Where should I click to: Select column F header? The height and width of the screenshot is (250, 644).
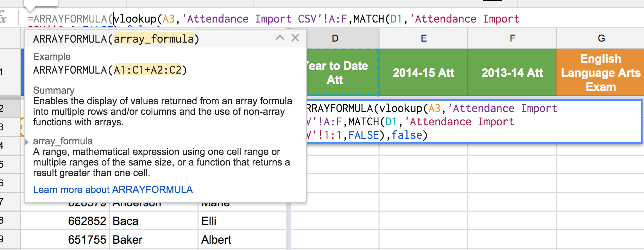click(512, 38)
